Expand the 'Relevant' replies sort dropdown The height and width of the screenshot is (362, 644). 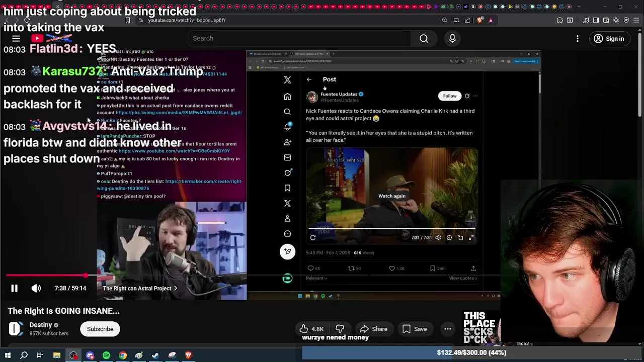point(316,278)
